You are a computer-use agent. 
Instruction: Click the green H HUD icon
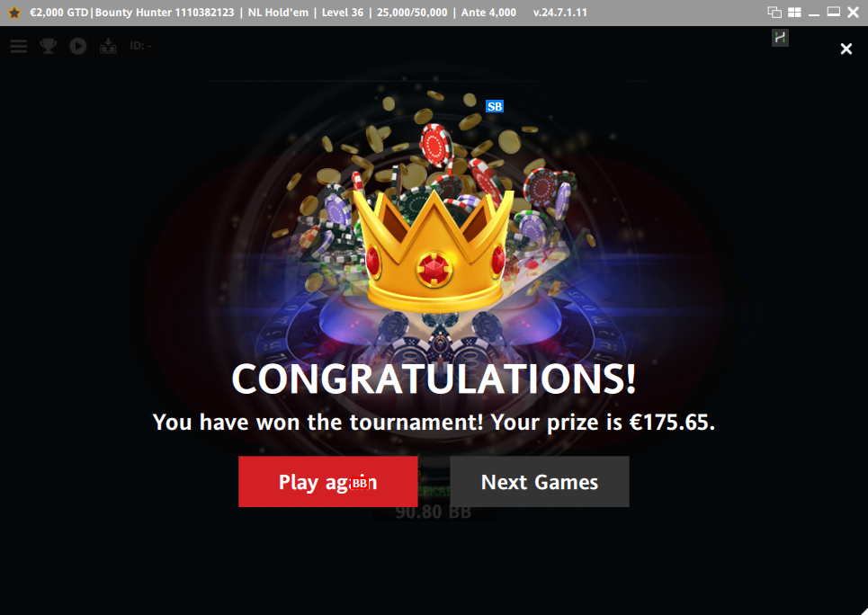pyautogui.click(x=780, y=38)
